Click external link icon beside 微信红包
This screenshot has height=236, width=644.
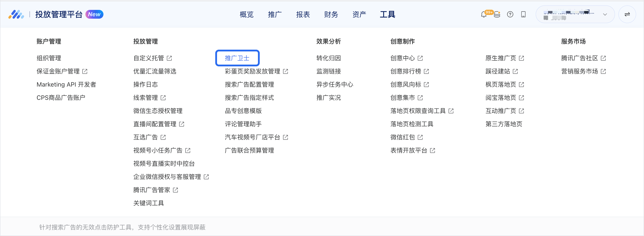click(x=420, y=137)
